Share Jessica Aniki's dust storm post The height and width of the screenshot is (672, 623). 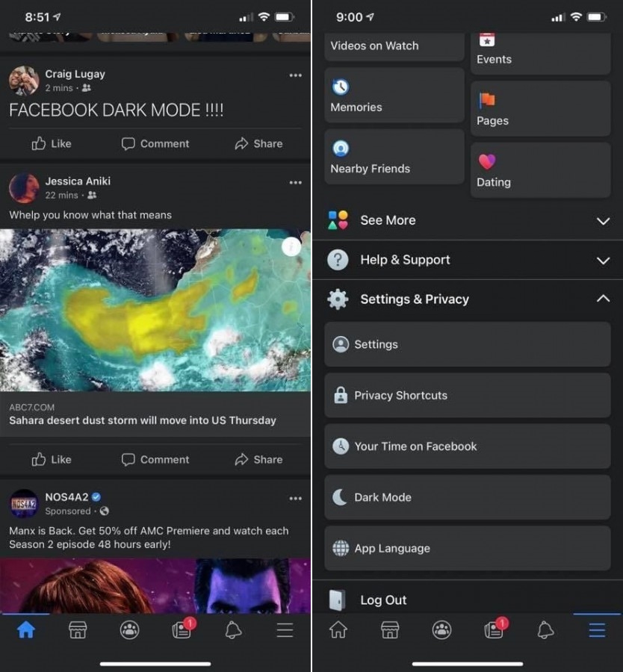click(258, 459)
